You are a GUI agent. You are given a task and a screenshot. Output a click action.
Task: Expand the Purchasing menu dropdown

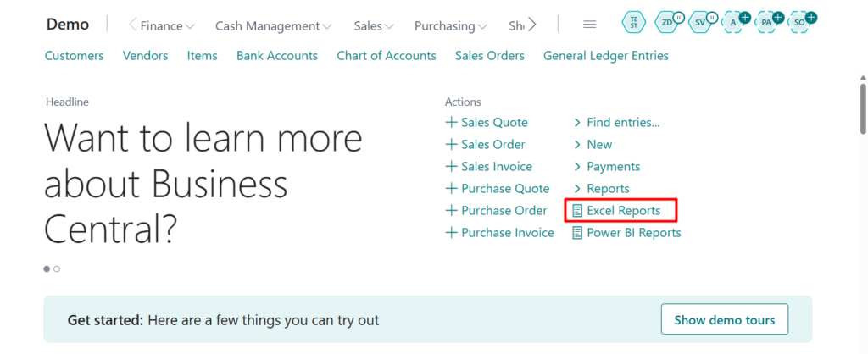tap(450, 26)
